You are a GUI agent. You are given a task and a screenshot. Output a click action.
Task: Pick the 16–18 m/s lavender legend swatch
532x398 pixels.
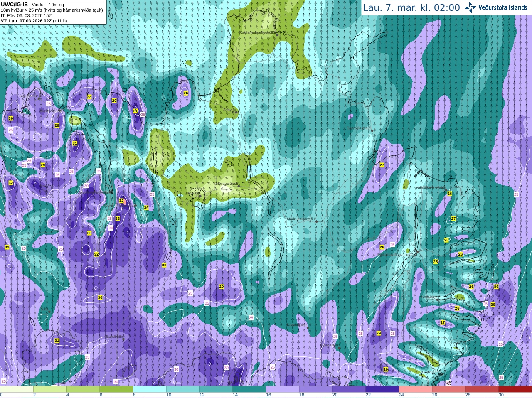coord(283,389)
